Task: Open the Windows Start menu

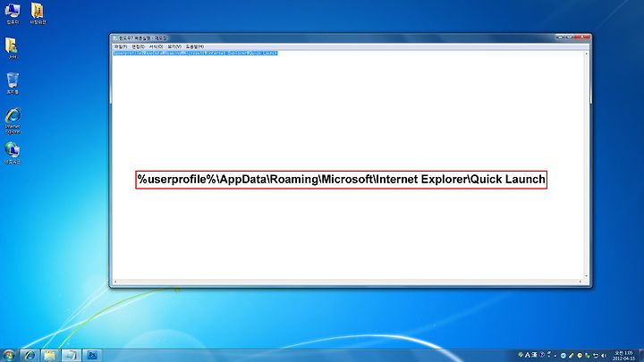Action: [9, 355]
